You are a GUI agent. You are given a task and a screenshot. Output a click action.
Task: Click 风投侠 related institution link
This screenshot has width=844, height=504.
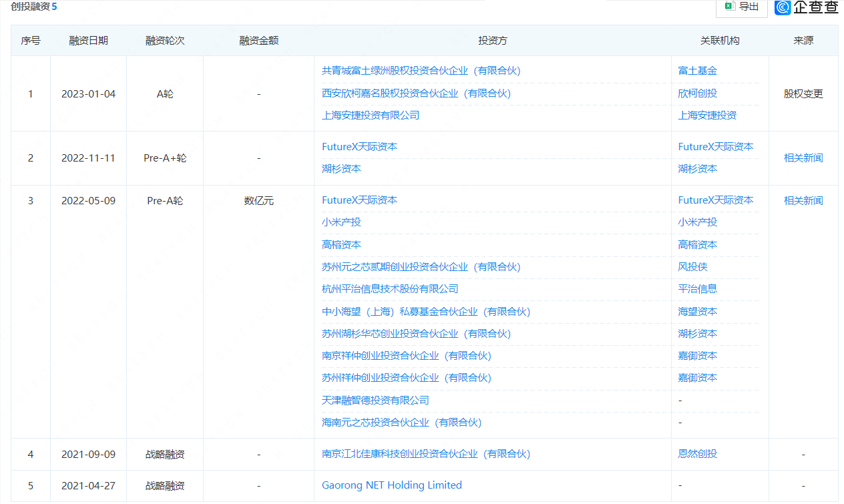[692, 267]
